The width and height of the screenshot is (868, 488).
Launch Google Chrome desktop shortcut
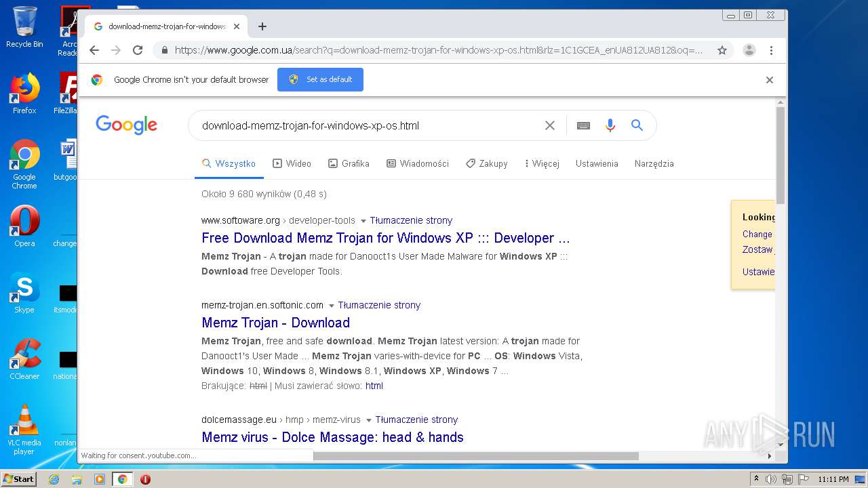point(24,164)
